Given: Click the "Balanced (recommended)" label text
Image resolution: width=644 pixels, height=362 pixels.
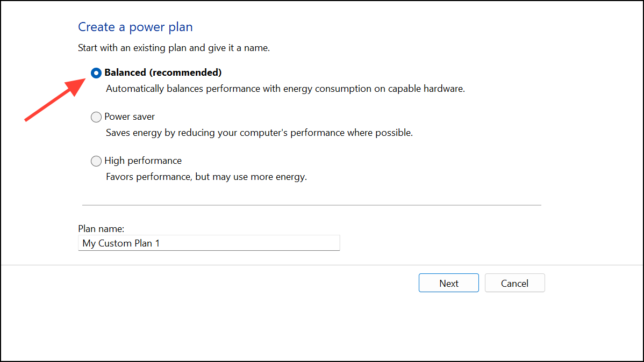Looking at the screenshot, I should (163, 73).
